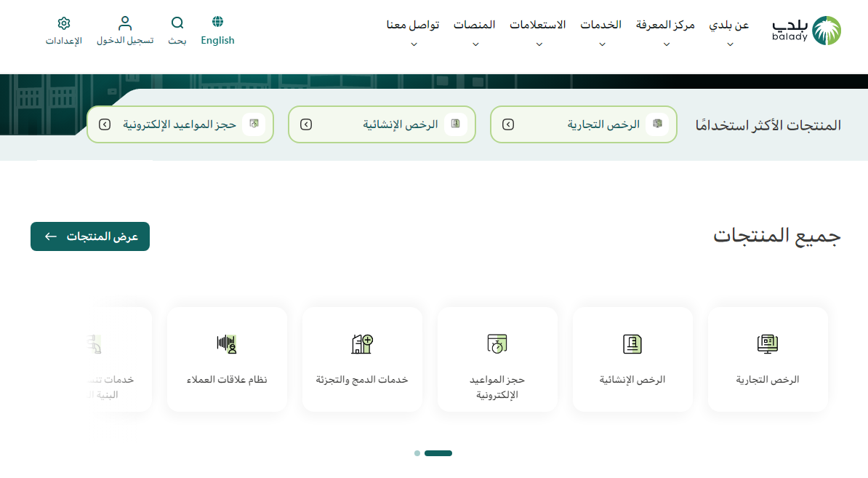Click خدمات الدمج والتجزئة card icon
The height and width of the screenshot is (478, 868).
coord(362,344)
